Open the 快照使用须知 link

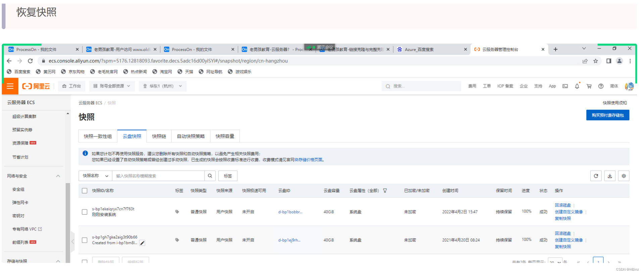(x=614, y=103)
